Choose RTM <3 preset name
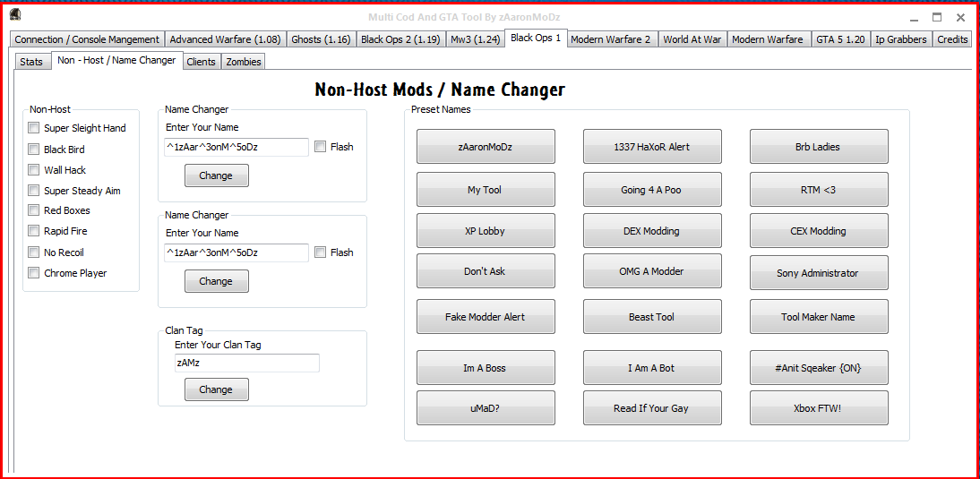 pyautogui.click(x=819, y=189)
